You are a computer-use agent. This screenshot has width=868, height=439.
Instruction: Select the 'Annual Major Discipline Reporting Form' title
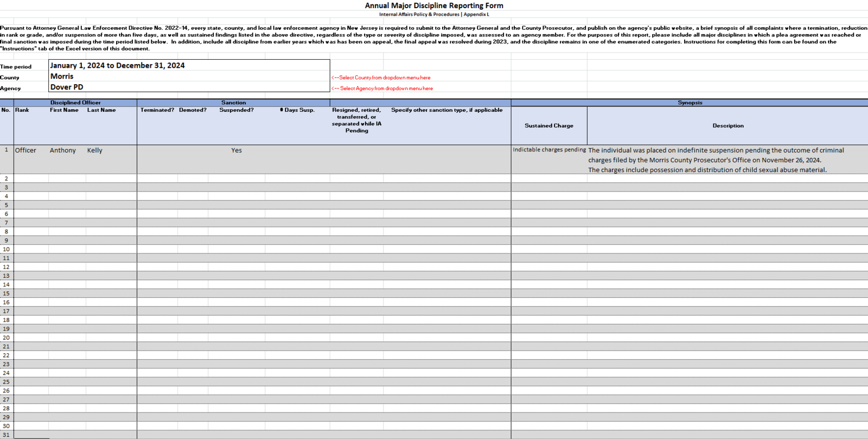coord(434,5)
